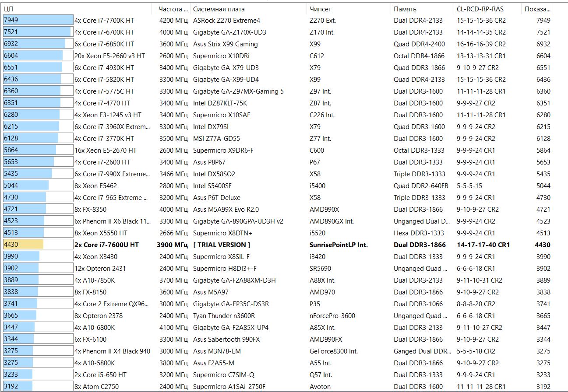The height and width of the screenshot is (392, 568).
Task: Click the 8x Opteron 2378 entry
Action: point(99,316)
